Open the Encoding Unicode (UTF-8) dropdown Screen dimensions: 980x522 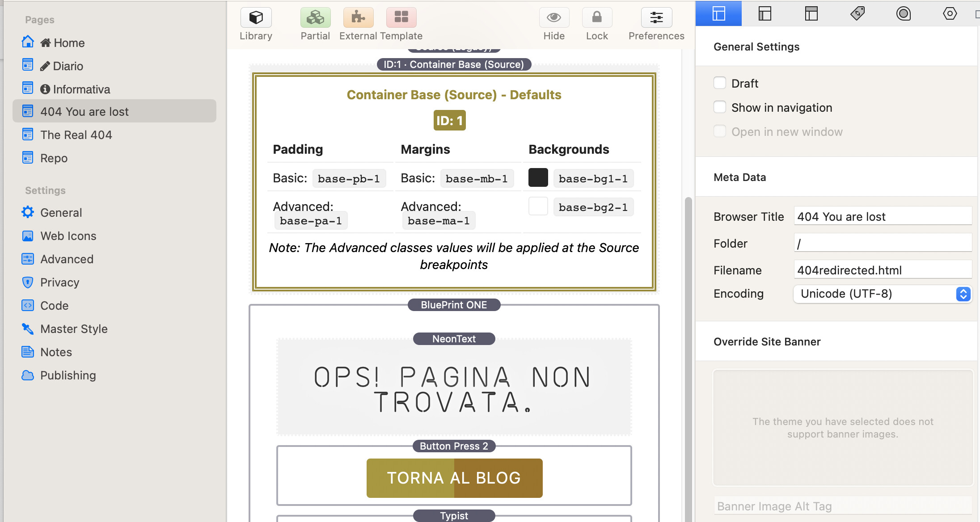[882, 294]
